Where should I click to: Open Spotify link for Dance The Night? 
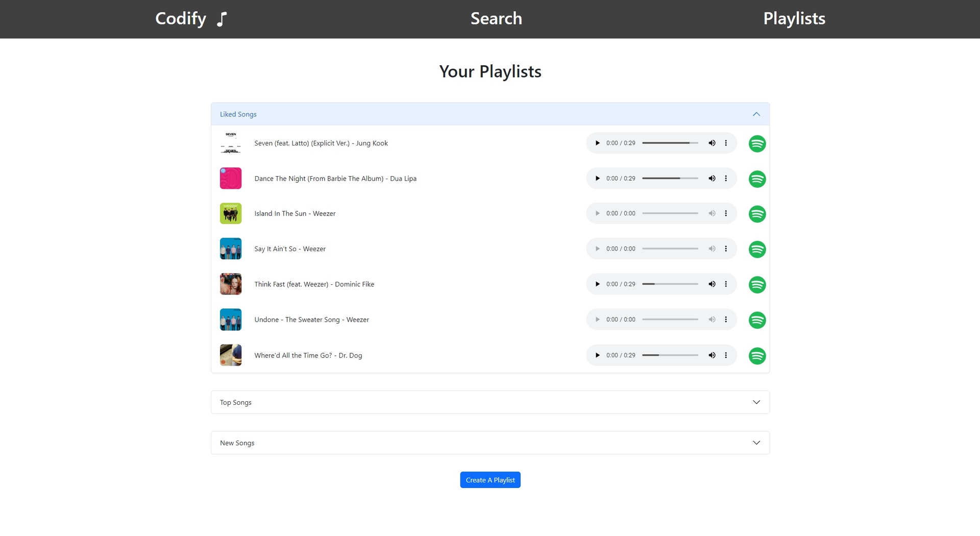coord(757,179)
